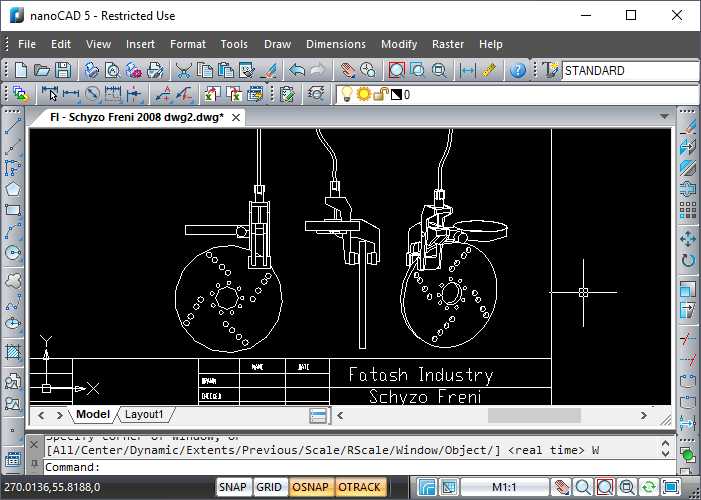Click the Print icon in toolbar
Screen dimensions: 701x500
[91, 71]
